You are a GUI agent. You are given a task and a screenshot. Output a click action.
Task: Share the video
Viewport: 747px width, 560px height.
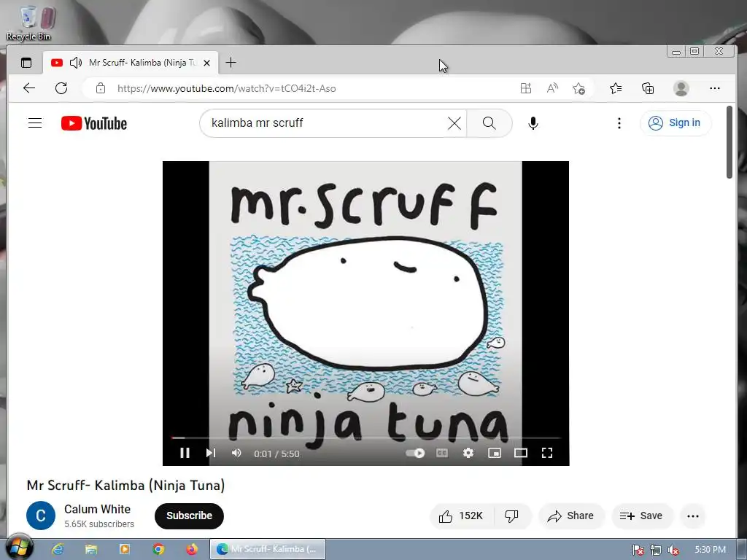pos(570,516)
